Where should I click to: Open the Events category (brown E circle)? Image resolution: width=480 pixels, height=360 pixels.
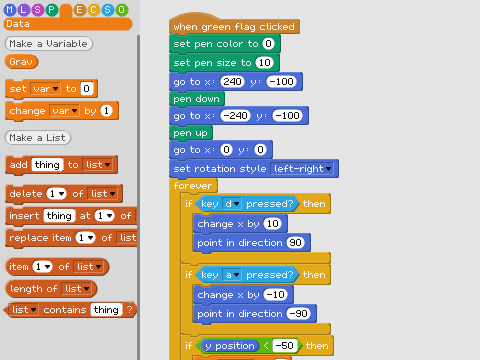pos(79,10)
